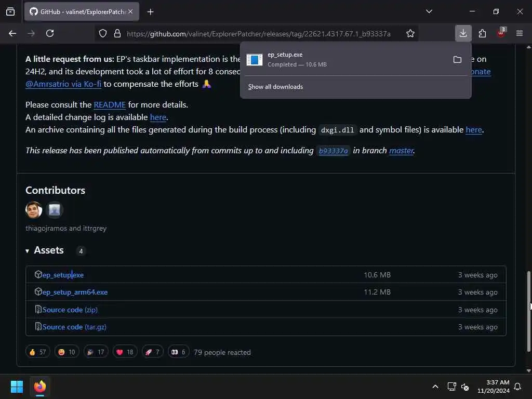Click Show all downloads

point(275,87)
